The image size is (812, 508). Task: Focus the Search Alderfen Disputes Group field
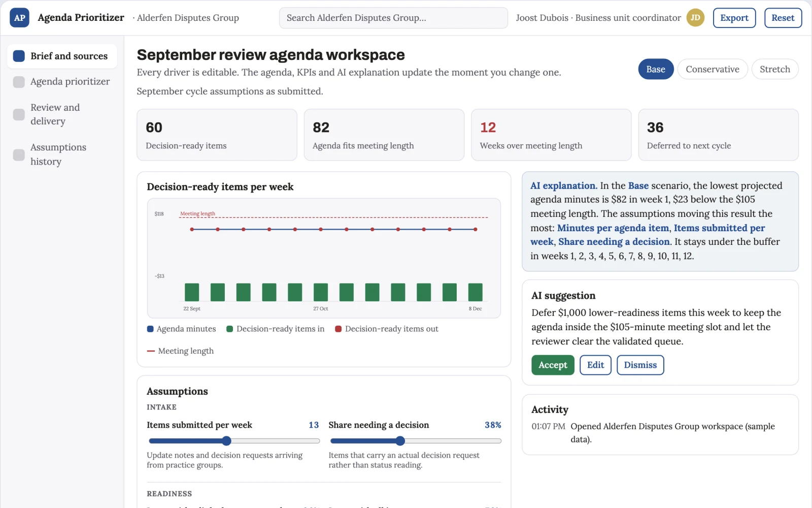click(x=393, y=18)
